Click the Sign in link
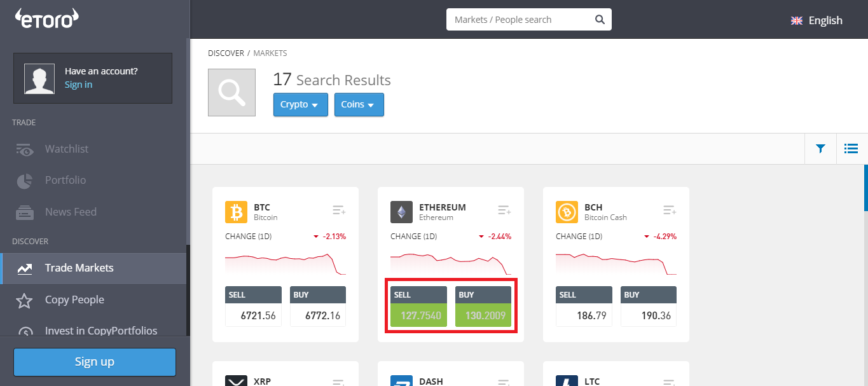 tap(78, 85)
